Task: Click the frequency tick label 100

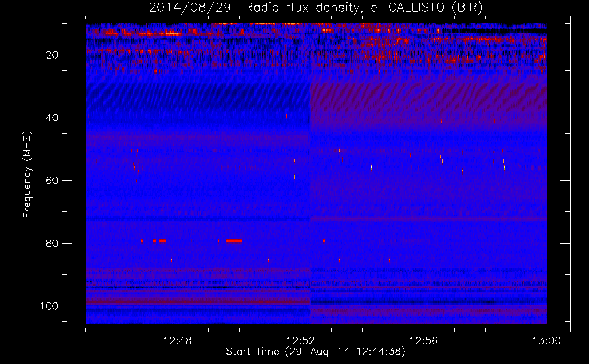Action: click(x=49, y=306)
